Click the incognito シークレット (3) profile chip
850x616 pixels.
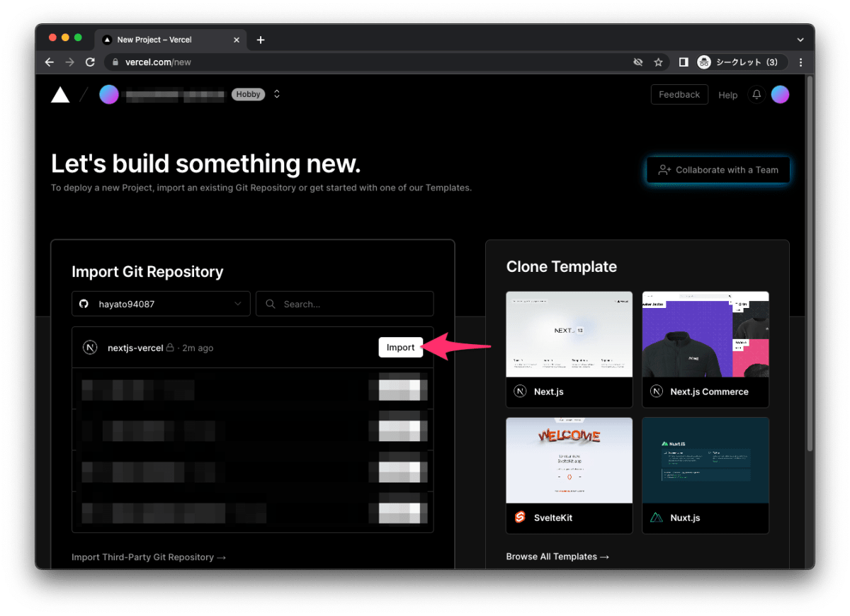[x=741, y=62]
